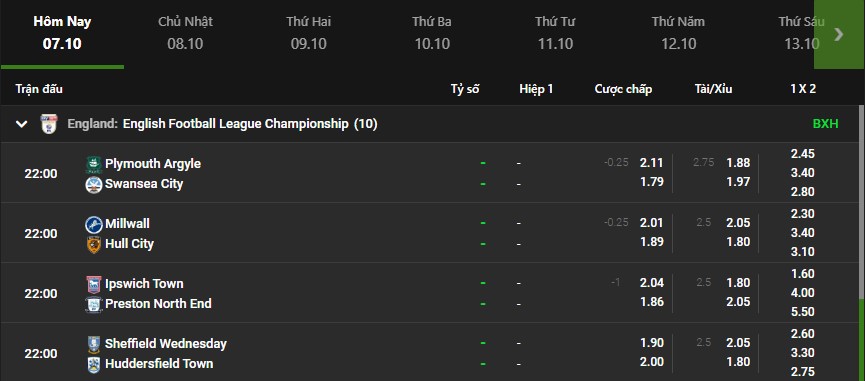Open the Thứ Năm 12.10 tab

(679, 33)
